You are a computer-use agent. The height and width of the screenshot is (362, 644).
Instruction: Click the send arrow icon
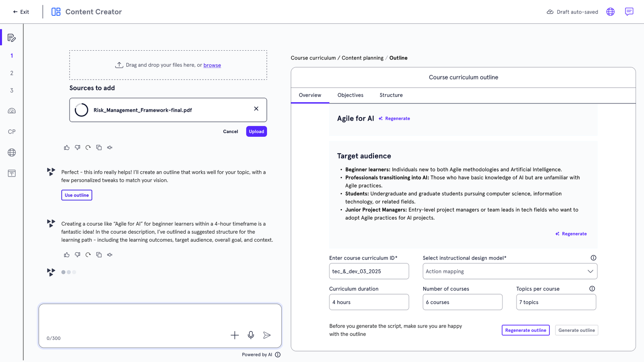pyautogui.click(x=267, y=335)
